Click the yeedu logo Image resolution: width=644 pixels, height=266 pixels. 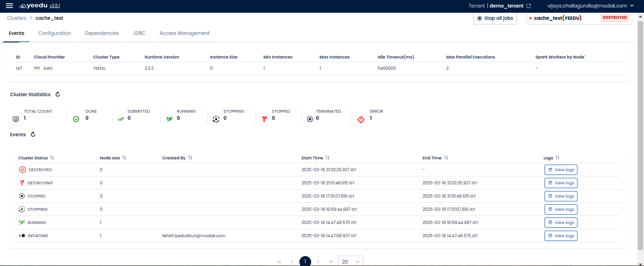click(33, 6)
